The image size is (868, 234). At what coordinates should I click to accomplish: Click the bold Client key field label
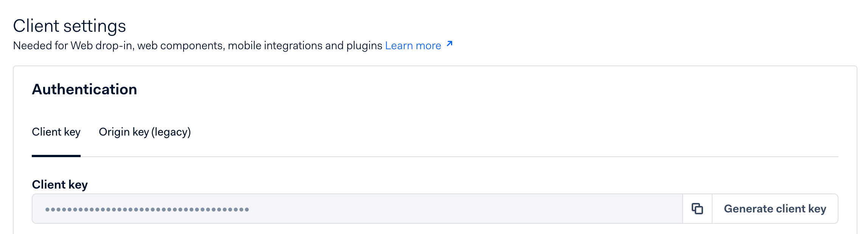coord(60,185)
